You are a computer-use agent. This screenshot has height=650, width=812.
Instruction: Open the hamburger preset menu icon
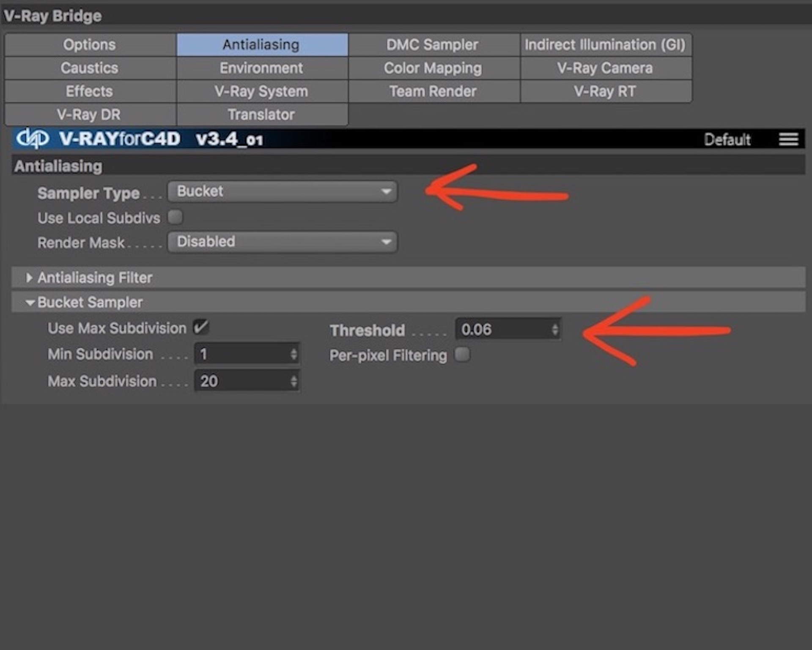pyautogui.click(x=789, y=139)
